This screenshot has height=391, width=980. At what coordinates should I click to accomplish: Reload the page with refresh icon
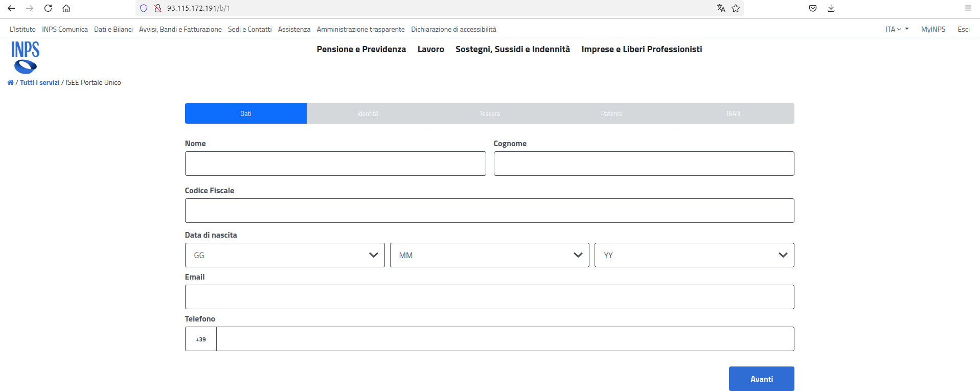pyautogui.click(x=48, y=8)
